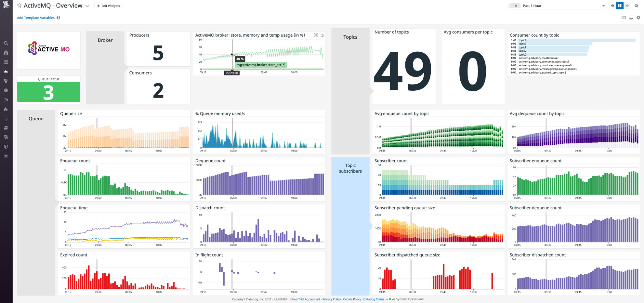This screenshot has height=303, width=644.
Task: Open the Datadog Status link in footer
Action: [x=374, y=299]
